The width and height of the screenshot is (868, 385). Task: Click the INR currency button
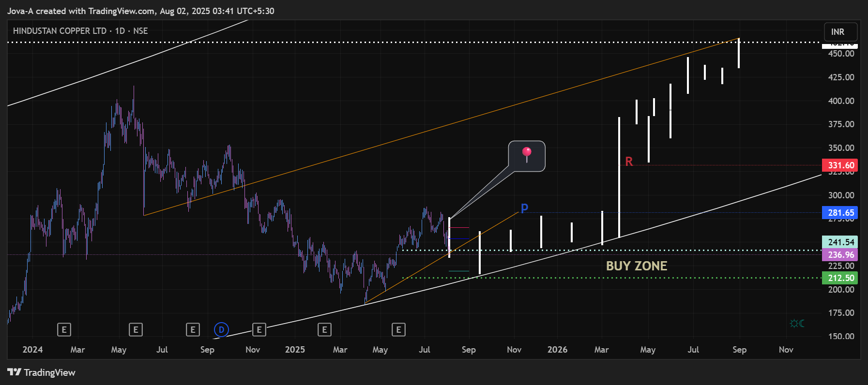coord(840,32)
